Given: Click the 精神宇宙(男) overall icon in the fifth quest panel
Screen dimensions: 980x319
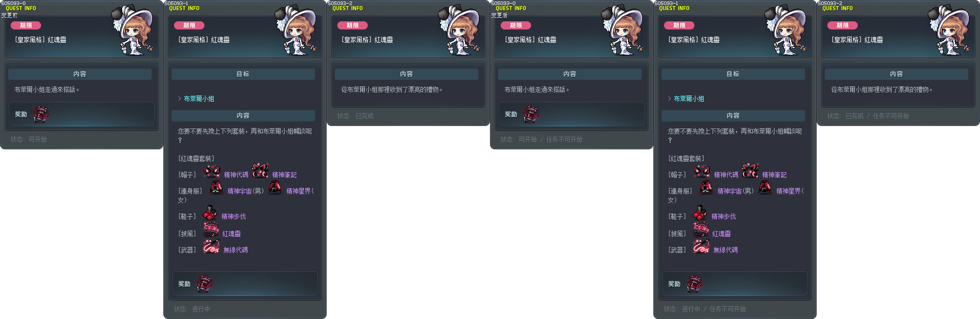Looking at the screenshot, I should [x=706, y=188].
